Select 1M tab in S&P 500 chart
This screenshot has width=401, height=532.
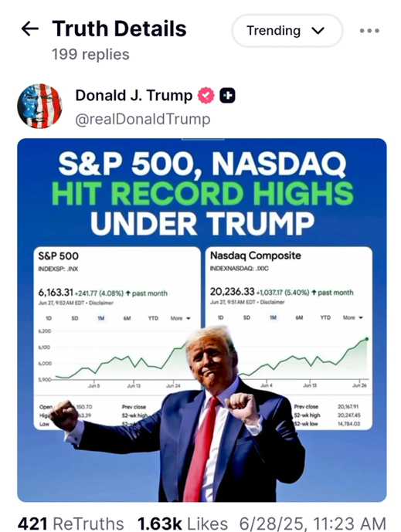coord(101,318)
